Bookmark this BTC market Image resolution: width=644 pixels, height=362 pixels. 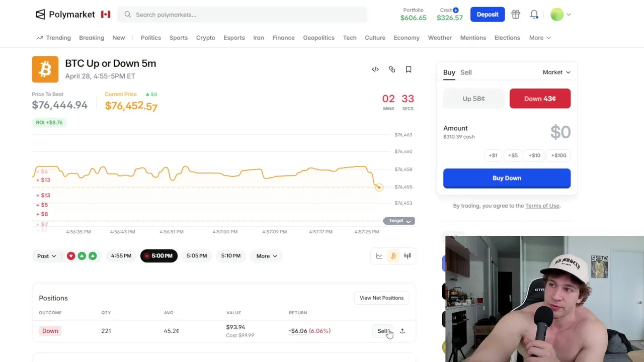[x=409, y=69]
